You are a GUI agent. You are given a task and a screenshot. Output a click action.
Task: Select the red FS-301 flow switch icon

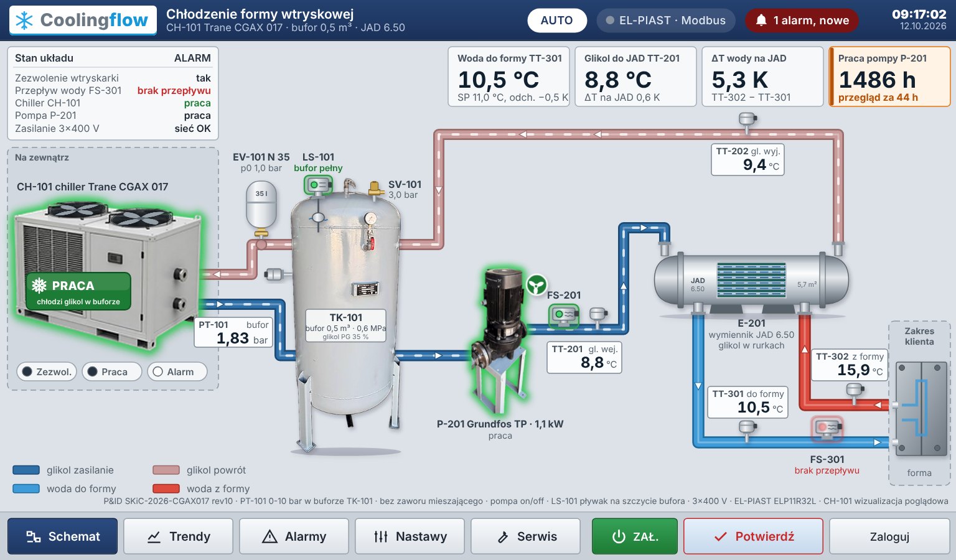click(827, 428)
